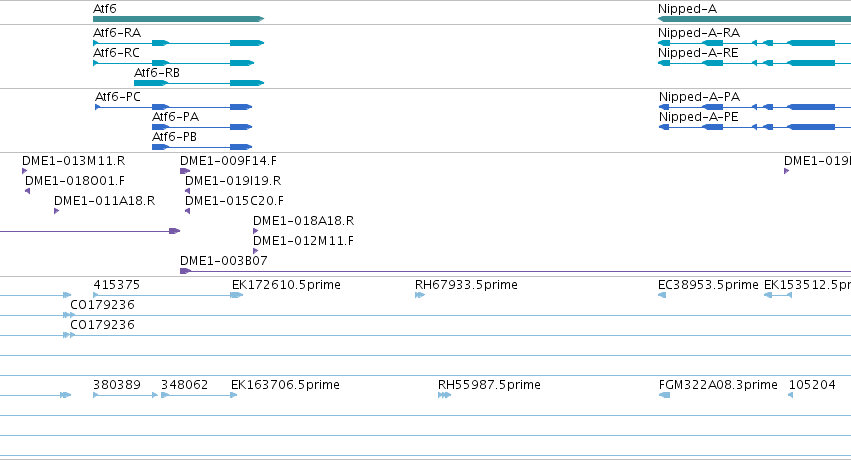851x460 pixels.
Task: Click the DME1-018O01.F BAC end label
Action: [75, 181]
